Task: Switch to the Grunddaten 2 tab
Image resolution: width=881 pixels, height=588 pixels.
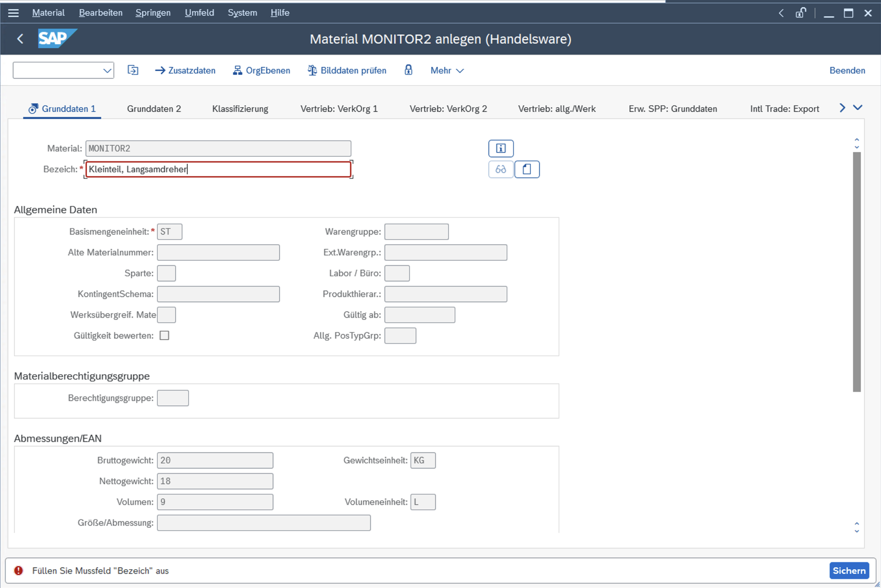Action: (154, 109)
